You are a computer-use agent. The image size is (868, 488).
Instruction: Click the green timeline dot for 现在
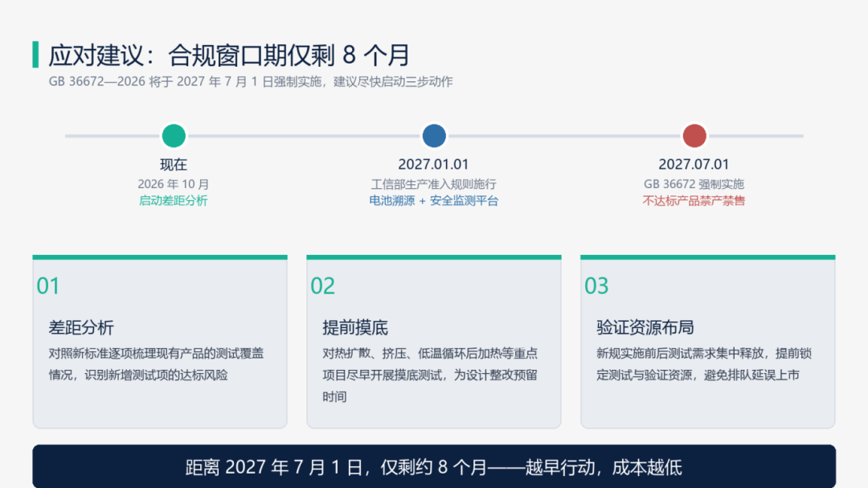click(174, 136)
